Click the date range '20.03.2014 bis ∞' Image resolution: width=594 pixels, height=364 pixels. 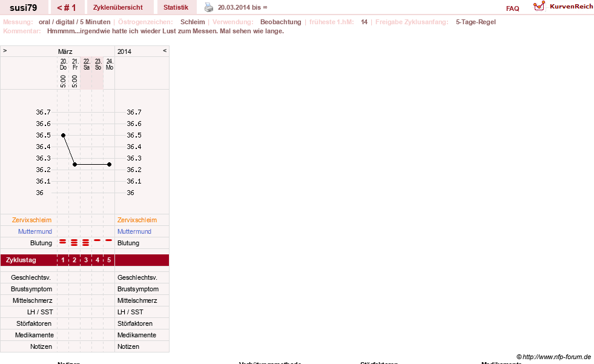(242, 7)
